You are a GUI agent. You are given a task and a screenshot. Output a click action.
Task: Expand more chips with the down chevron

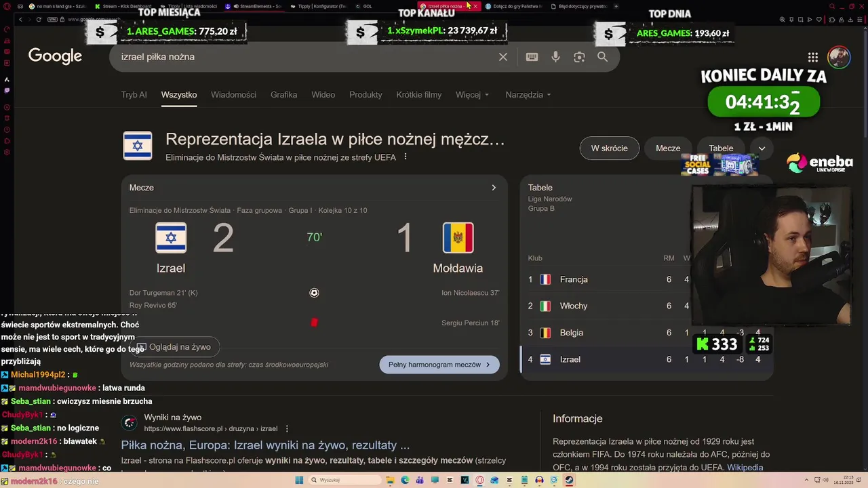coord(762,148)
